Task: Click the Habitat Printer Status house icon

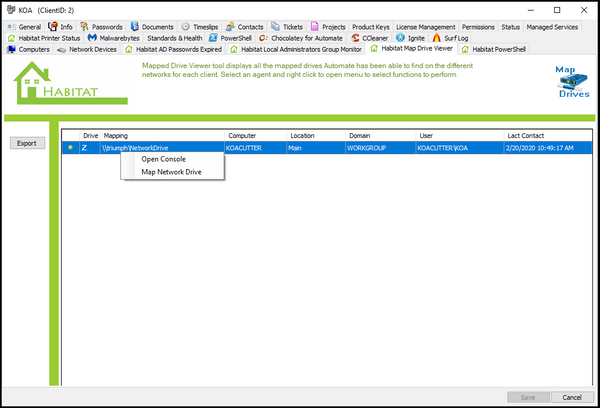Action: click(11, 38)
